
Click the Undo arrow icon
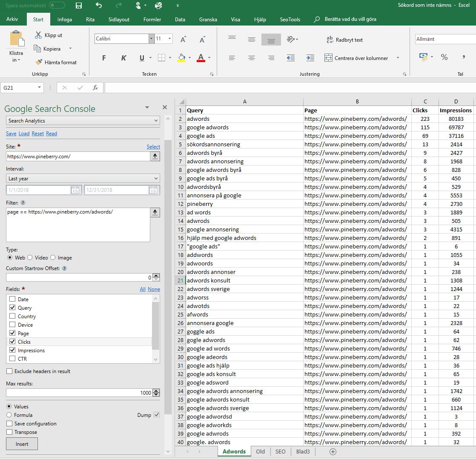coord(99,5)
